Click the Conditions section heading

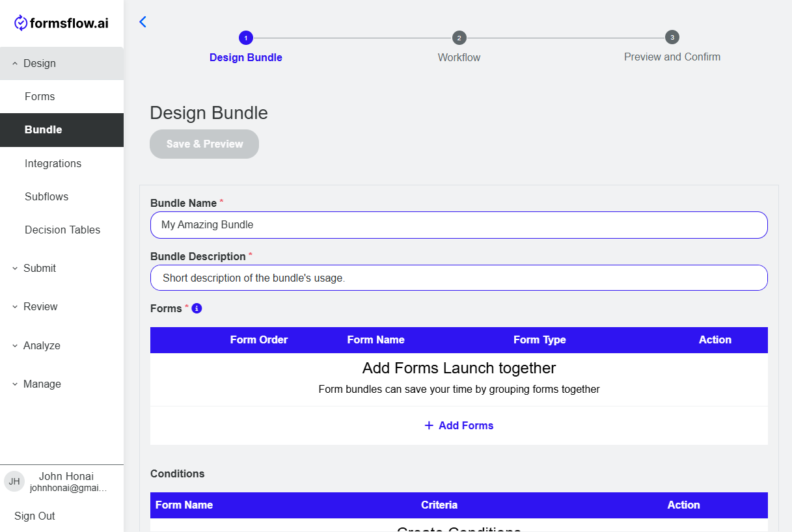[178, 473]
